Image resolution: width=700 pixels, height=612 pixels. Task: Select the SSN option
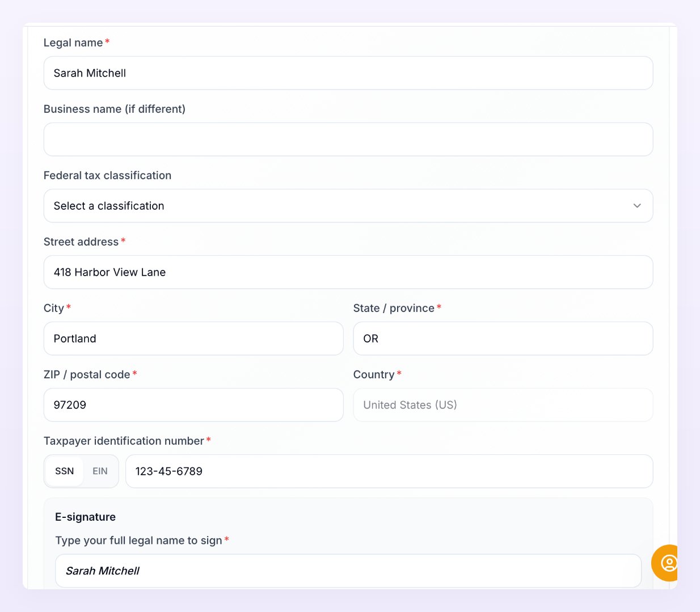(x=65, y=471)
